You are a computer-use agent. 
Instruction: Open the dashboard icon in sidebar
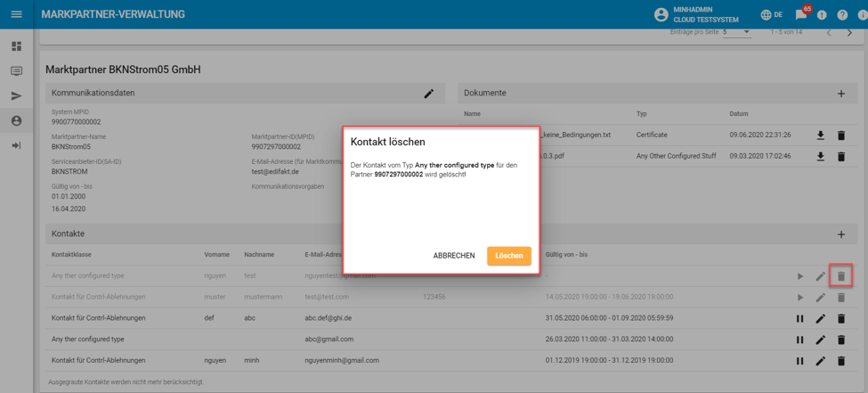pyautogui.click(x=17, y=46)
